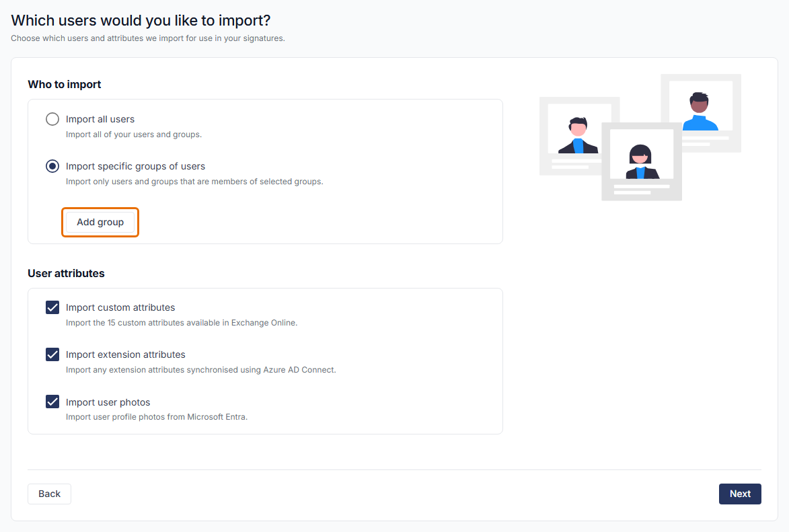Click the description about members of selected groups
This screenshot has height=532, width=789.
194,181
